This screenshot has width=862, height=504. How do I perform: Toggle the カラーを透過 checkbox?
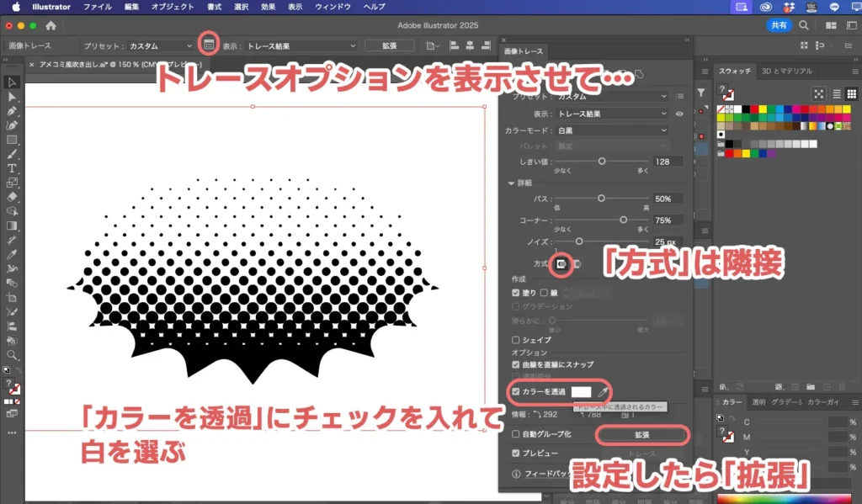tap(516, 392)
